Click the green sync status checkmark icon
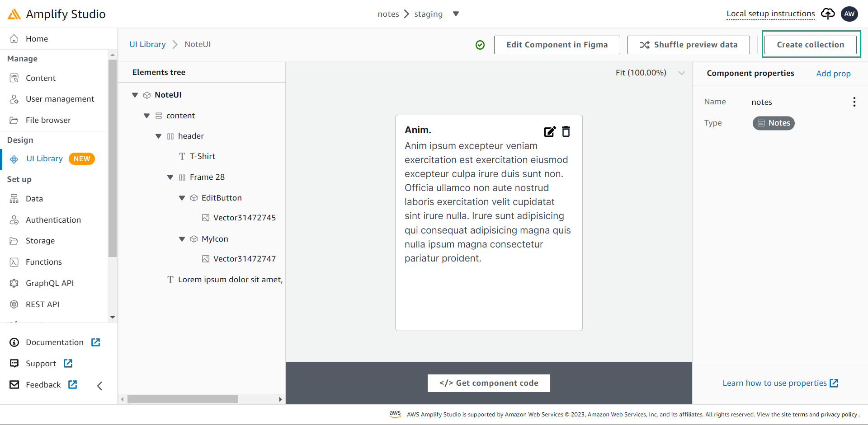Screen dimensions: 868x425 click(x=480, y=45)
